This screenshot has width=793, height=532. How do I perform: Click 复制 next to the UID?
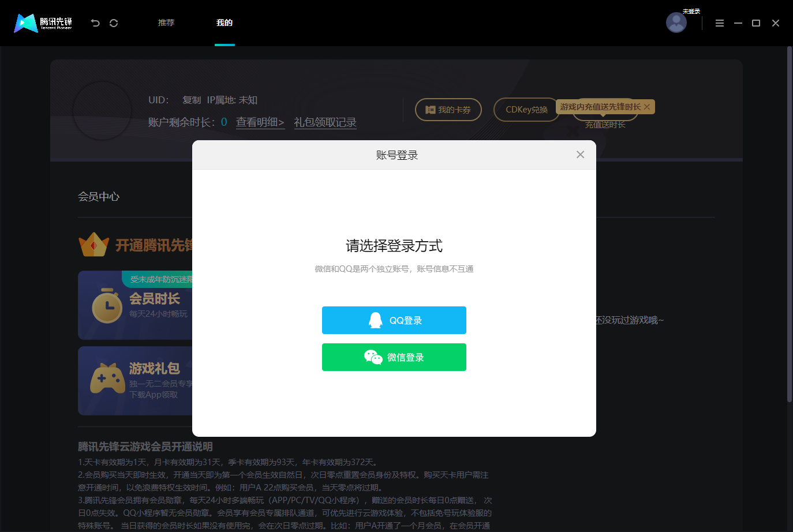pos(192,100)
